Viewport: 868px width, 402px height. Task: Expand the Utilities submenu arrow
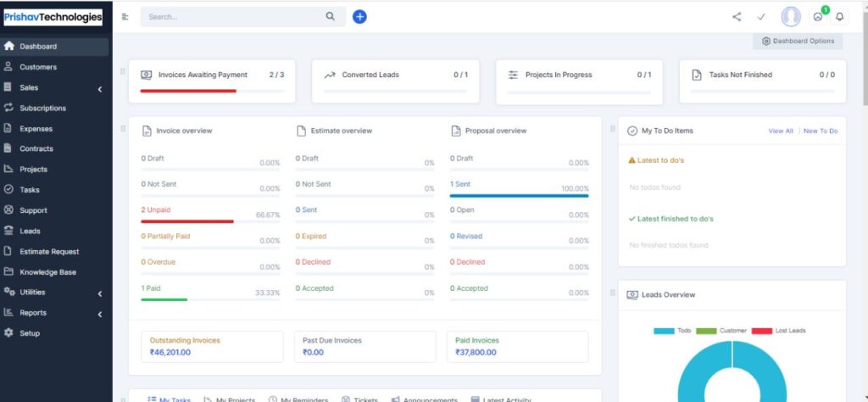(x=100, y=294)
